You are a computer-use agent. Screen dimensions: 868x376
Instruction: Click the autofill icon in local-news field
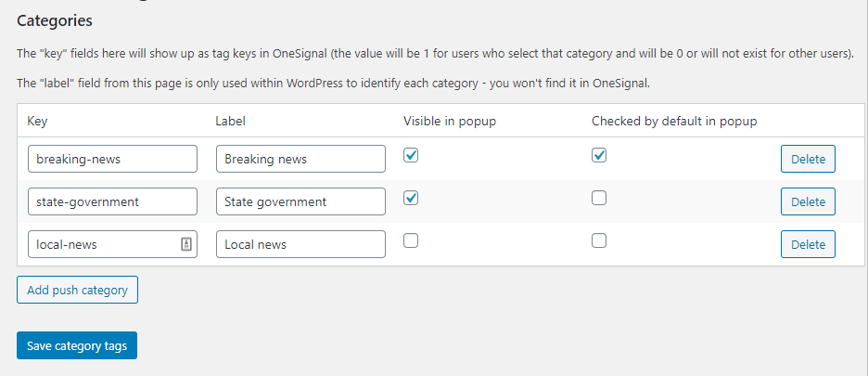pos(186,244)
